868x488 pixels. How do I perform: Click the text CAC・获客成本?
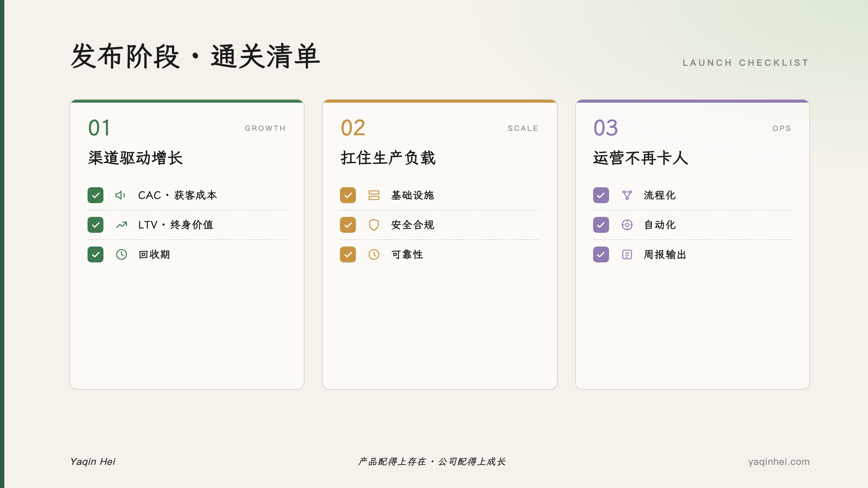(x=178, y=195)
